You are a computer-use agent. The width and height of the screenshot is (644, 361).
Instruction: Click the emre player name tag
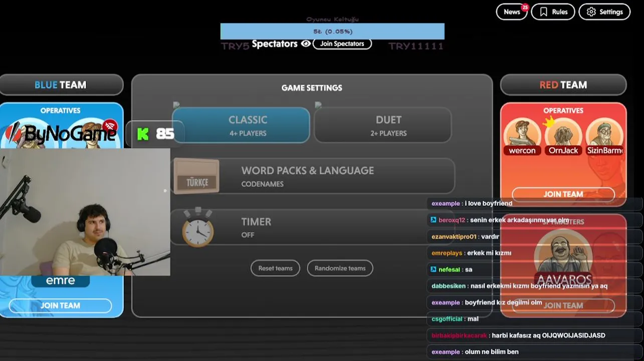pos(60,281)
